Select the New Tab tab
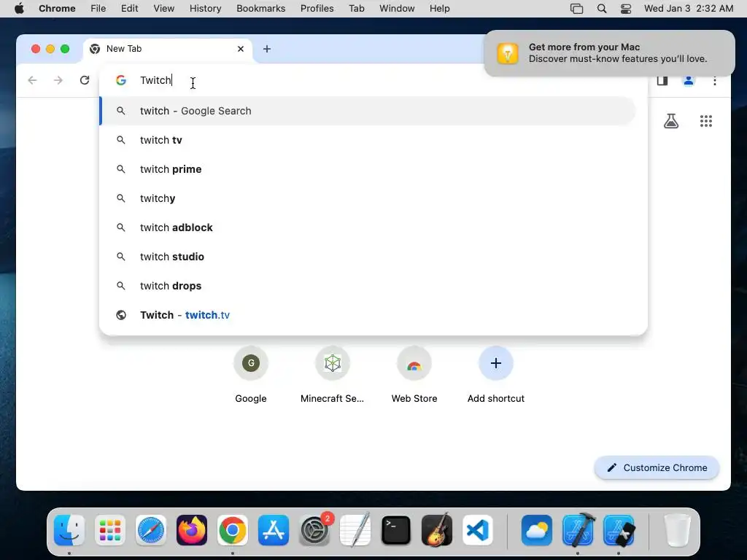Screen dimensions: 747x560 click(x=168, y=49)
